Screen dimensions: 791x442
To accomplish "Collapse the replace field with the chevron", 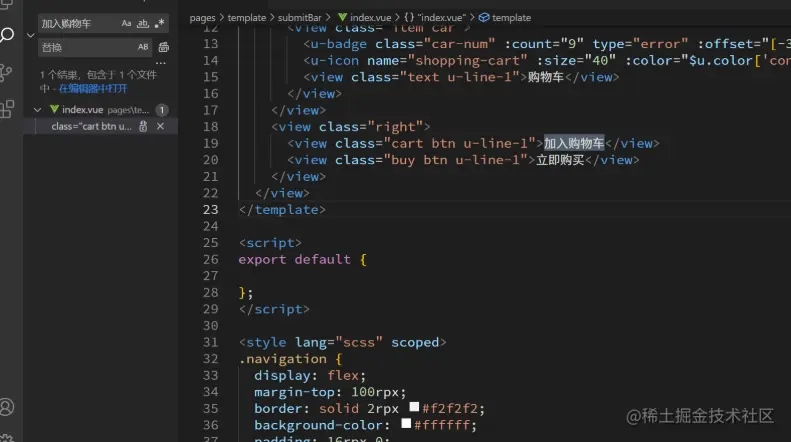I will click(31, 35).
